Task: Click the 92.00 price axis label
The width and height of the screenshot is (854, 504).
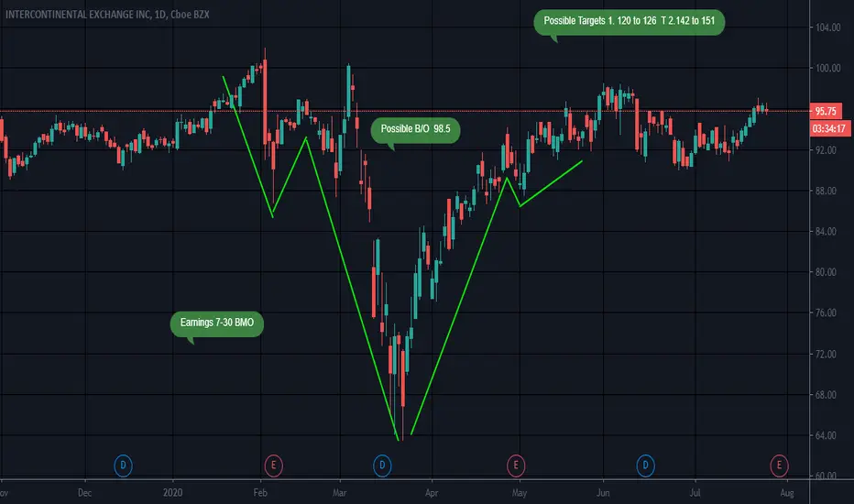Action: (x=827, y=150)
